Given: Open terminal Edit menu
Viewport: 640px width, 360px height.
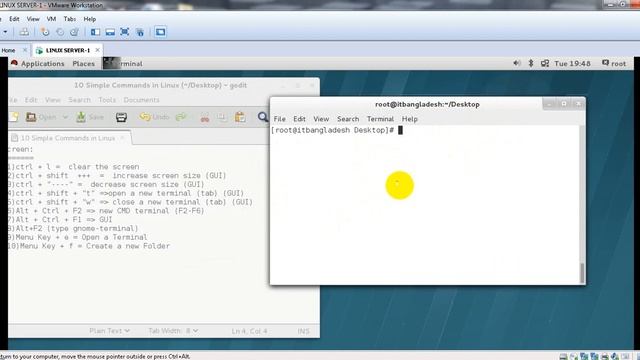Looking at the screenshot, I should pos(299,119).
